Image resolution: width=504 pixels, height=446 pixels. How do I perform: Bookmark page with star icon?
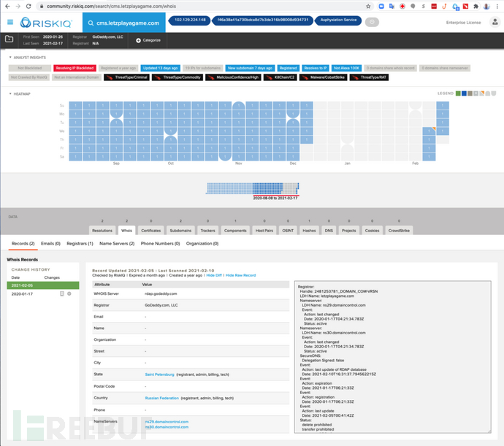368,6
